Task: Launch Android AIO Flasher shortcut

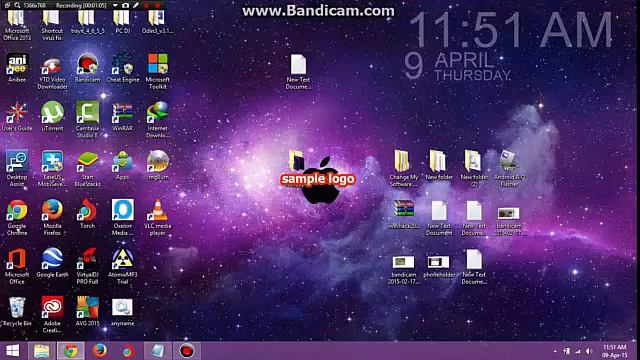Action: pyautogui.click(x=509, y=169)
